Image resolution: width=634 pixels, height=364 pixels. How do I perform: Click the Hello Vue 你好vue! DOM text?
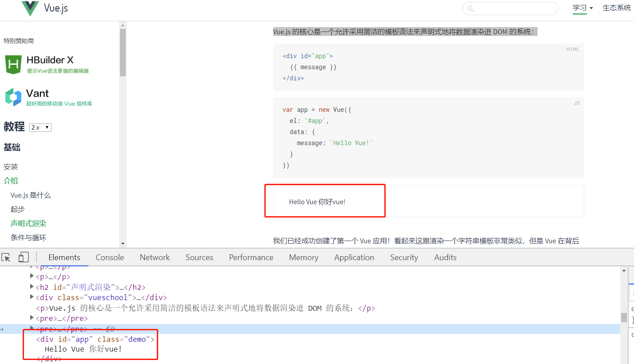(x=83, y=349)
